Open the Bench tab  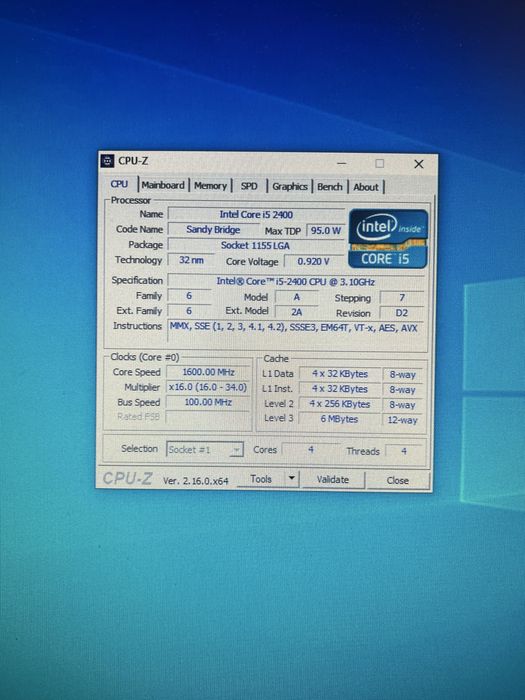(x=329, y=187)
